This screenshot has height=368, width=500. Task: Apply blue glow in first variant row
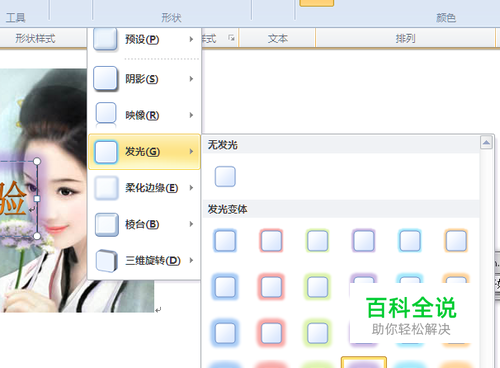[225, 240]
